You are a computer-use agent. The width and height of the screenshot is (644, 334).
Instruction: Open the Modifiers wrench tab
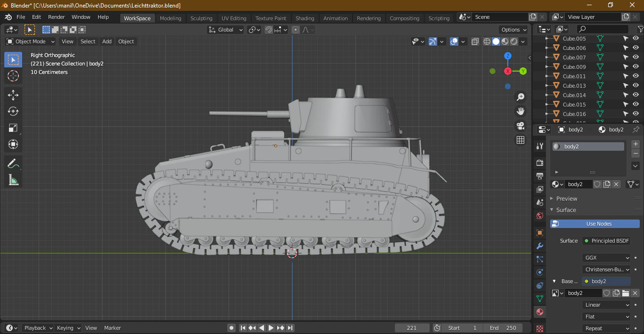tap(540, 246)
